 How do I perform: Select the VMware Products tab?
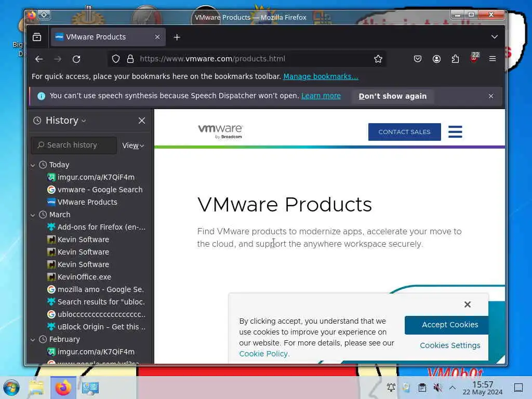[108, 37]
